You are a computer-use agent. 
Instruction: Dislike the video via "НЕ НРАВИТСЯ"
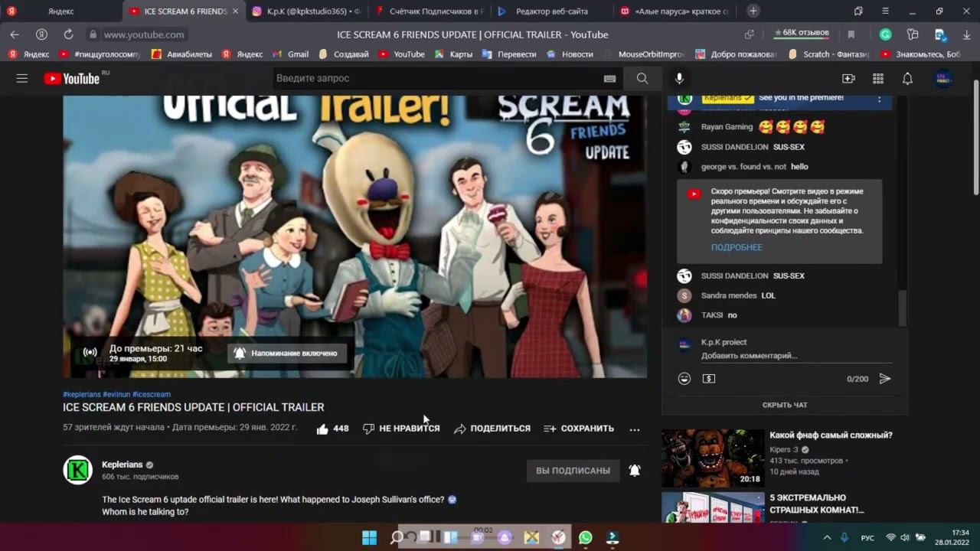[401, 429]
